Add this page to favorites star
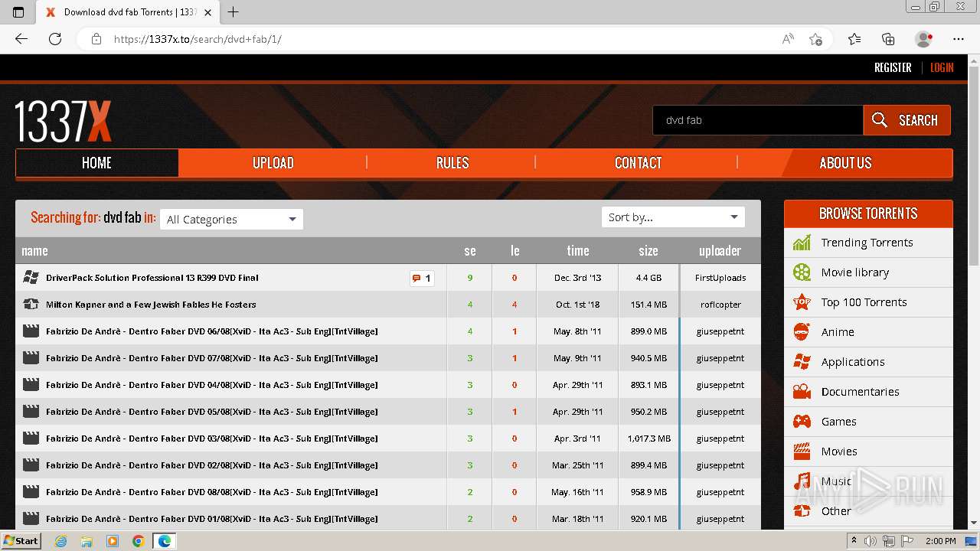The image size is (980, 551). coord(816,39)
